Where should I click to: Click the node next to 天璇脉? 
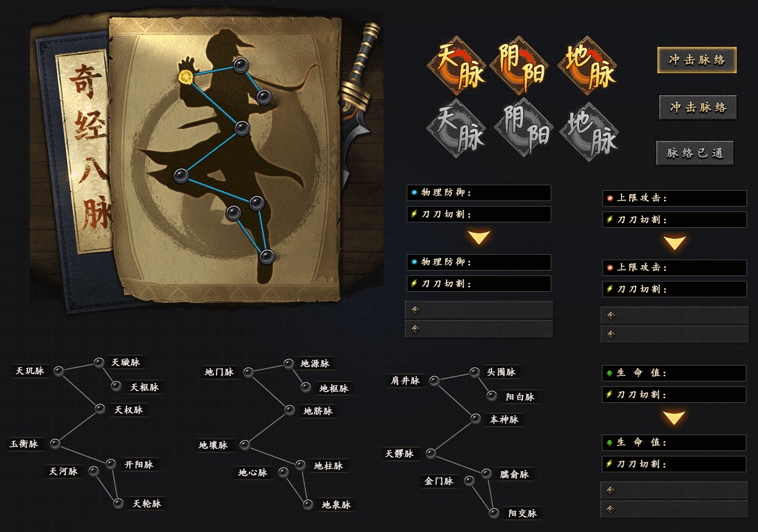(x=99, y=363)
